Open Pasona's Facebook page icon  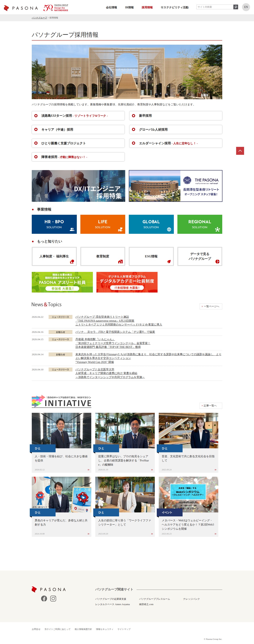coord(44,599)
